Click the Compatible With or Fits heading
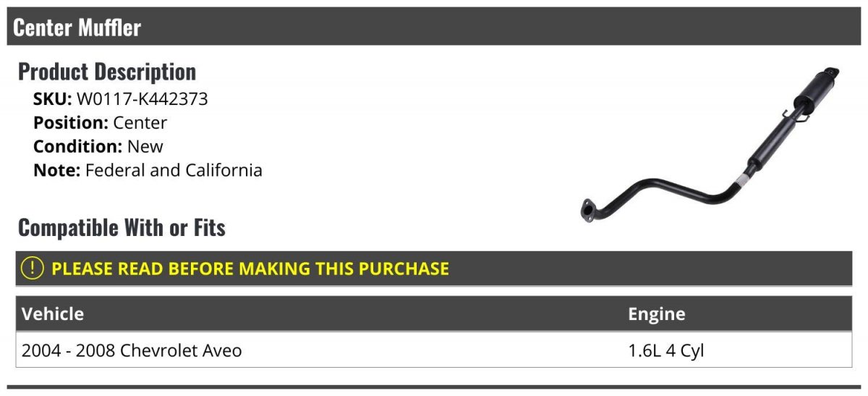The height and width of the screenshot is (396, 868). (122, 228)
